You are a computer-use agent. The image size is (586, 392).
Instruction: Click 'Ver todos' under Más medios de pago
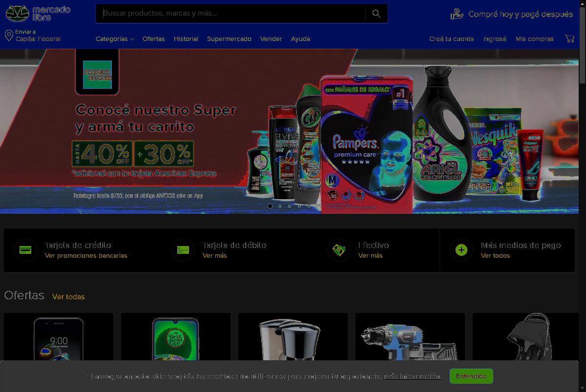point(495,255)
